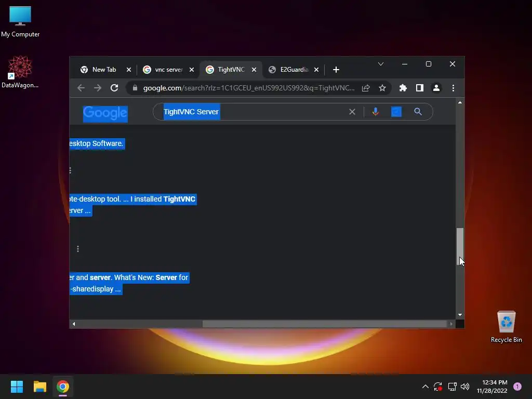Viewport: 532px width, 399px height.
Task: Open the Windows Start menu
Action: click(x=17, y=387)
